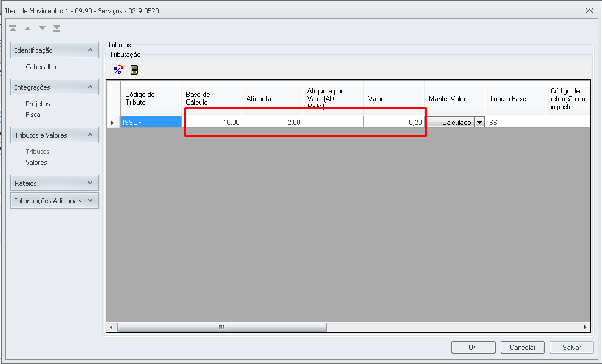Select the Tributos sidebar link

38,152
